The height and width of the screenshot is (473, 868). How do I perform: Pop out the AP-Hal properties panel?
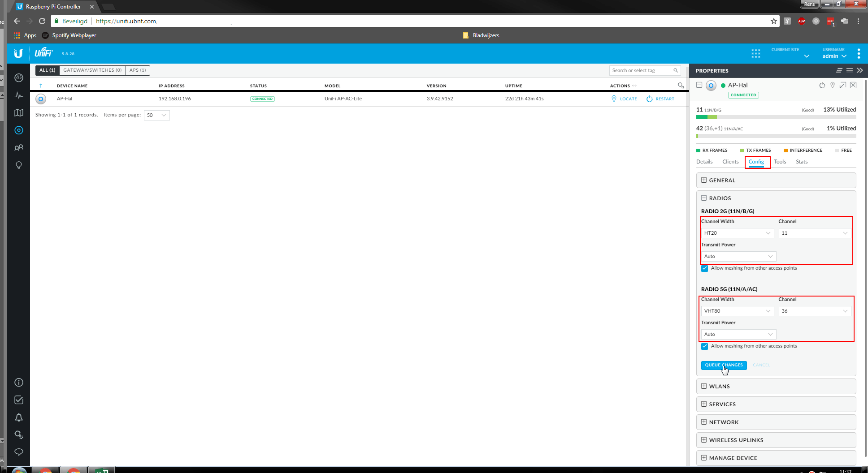click(843, 85)
